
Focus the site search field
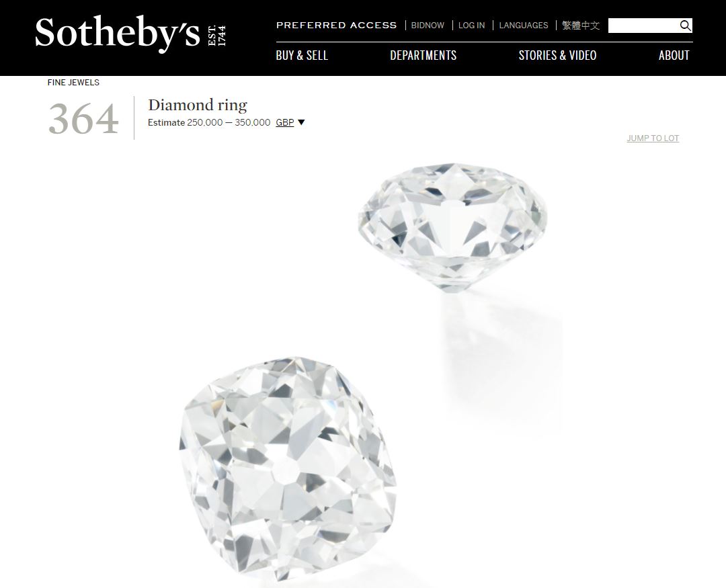[643, 26]
